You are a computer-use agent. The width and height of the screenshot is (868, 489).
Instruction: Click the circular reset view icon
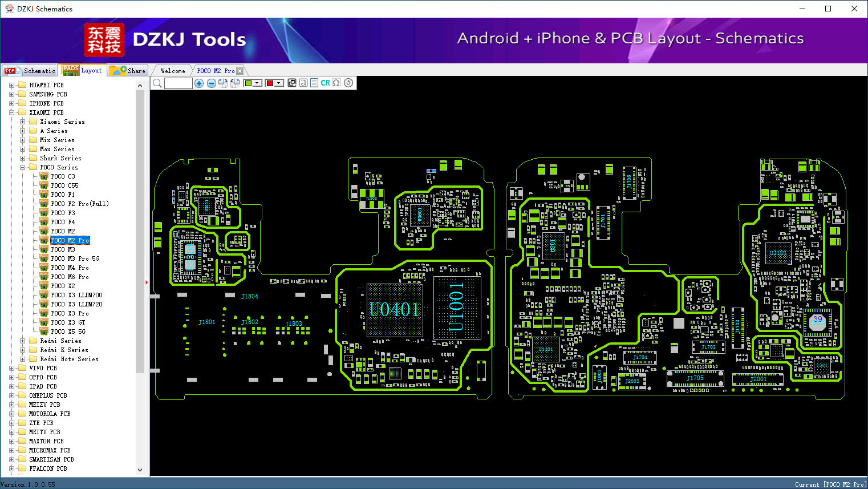348,83
